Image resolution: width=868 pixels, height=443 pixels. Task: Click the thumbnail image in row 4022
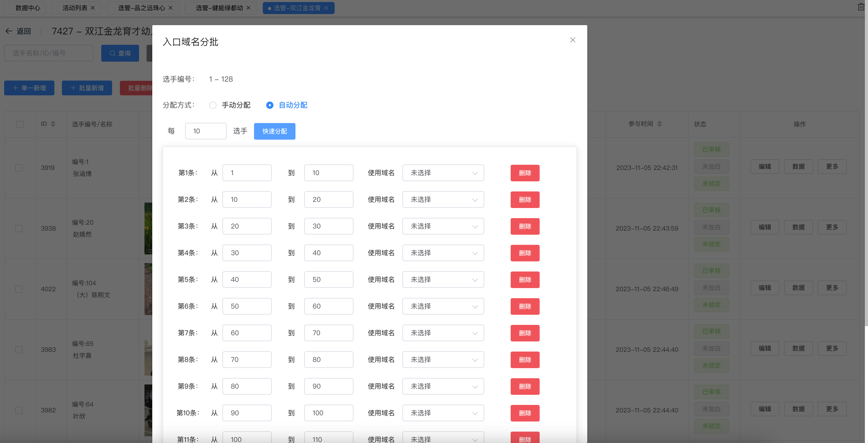[x=148, y=289]
